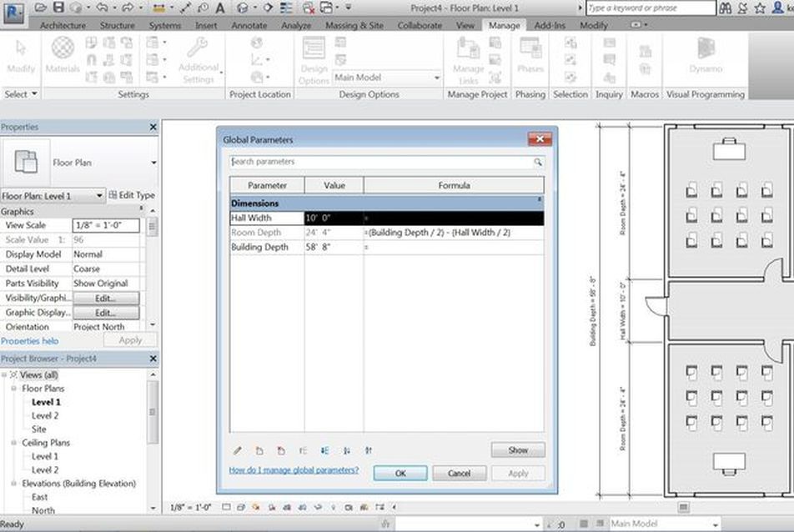Toggle Sun Path on view control bar
Viewport: 794px width, 532px height.
pyautogui.click(x=256, y=507)
